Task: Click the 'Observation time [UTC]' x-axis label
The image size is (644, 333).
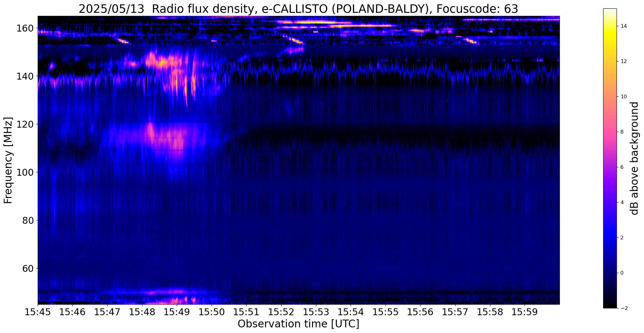Action: point(298,324)
